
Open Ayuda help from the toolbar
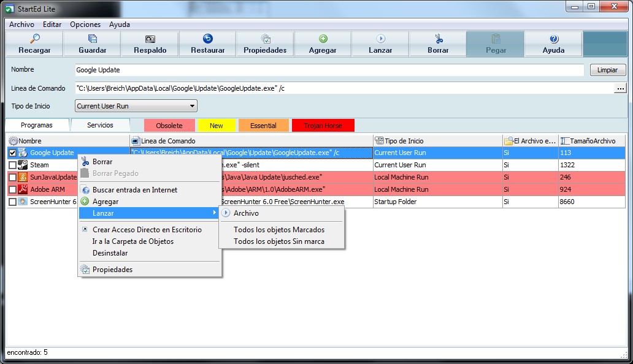pyautogui.click(x=553, y=44)
